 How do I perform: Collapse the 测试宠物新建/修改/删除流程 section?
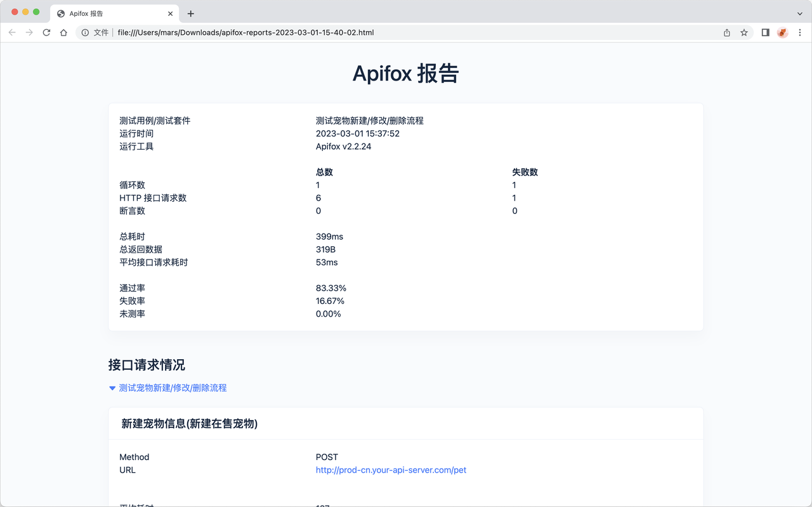coord(168,388)
